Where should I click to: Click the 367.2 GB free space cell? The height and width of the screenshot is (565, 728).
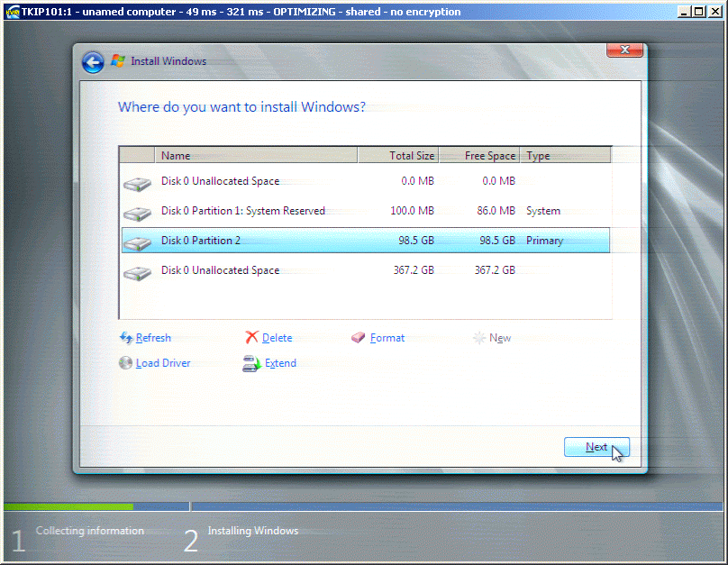click(x=495, y=270)
